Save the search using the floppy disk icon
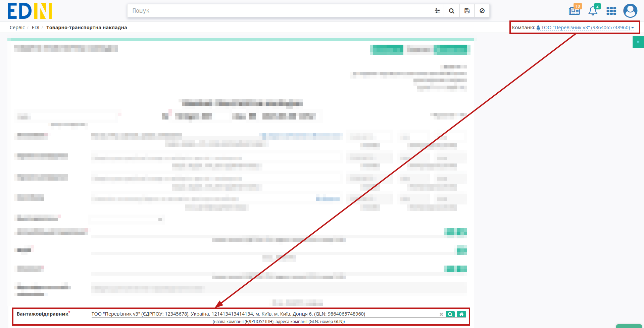The width and height of the screenshot is (644, 328). point(467,11)
